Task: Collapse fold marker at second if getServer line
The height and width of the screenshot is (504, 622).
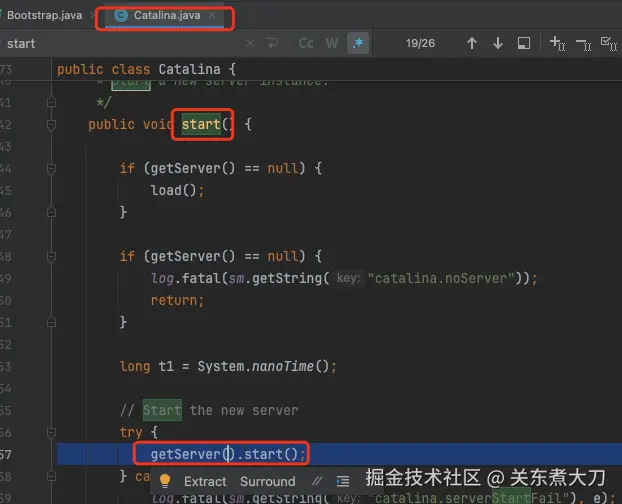Action: tap(51, 257)
